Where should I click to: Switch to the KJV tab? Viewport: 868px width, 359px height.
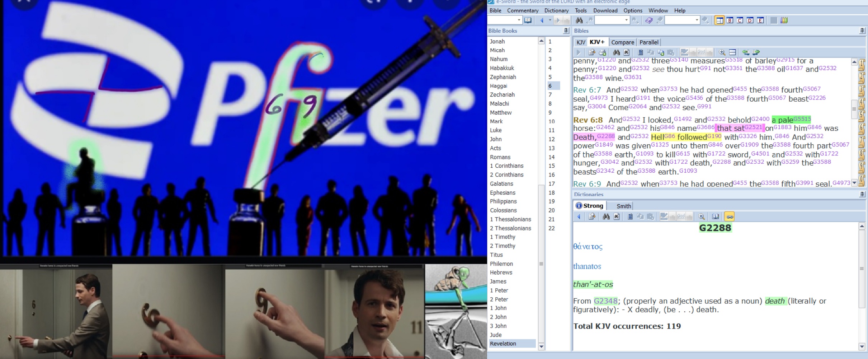tap(581, 42)
